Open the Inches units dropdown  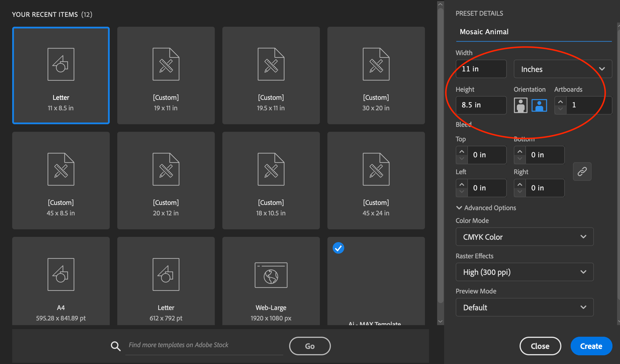coord(563,69)
